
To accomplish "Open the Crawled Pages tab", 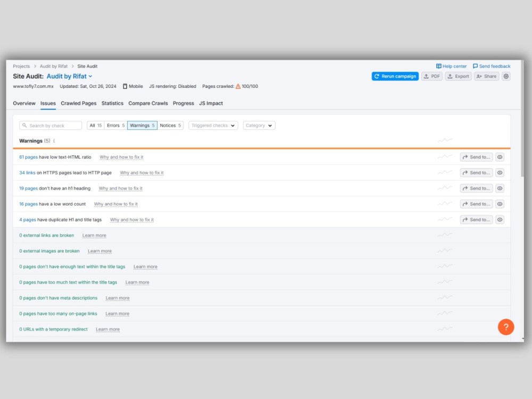I will pyautogui.click(x=78, y=104).
